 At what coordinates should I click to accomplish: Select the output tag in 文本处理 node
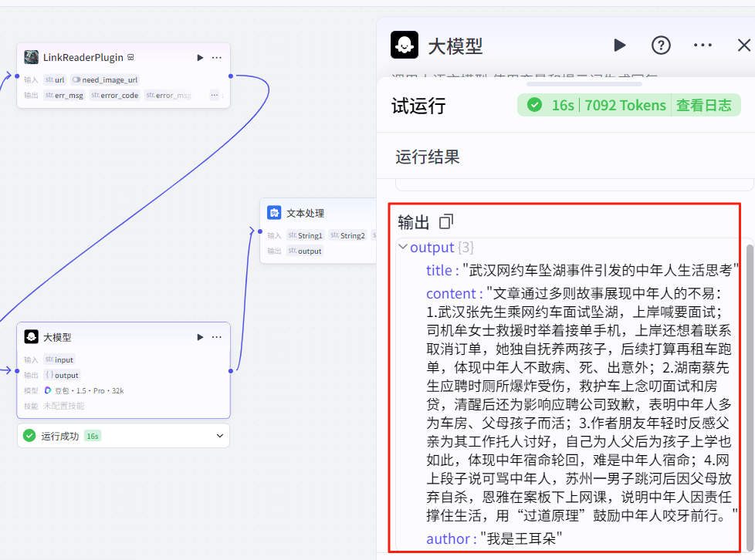tap(305, 251)
